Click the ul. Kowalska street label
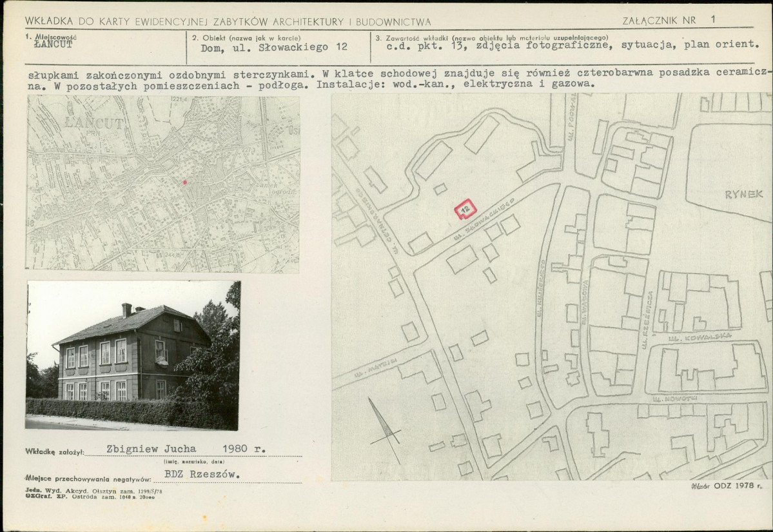This screenshot has height=532, width=773. click(x=700, y=338)
